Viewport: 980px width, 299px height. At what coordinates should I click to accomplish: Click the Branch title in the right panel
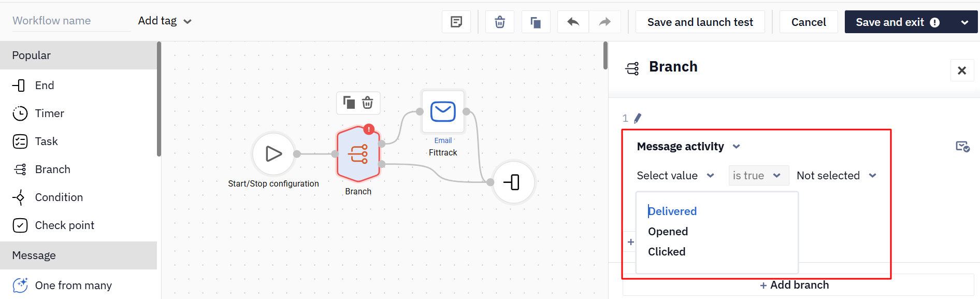tap(673, 67)
